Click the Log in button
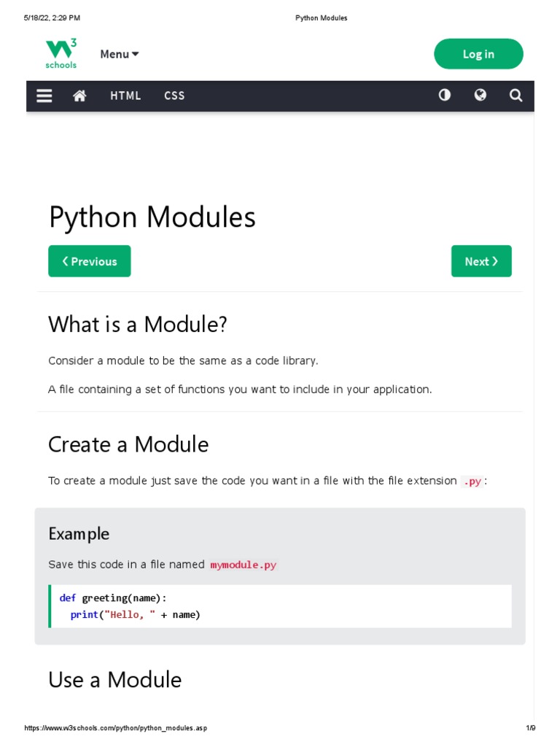This screenshot has height=747, width=560. point(478,54)
